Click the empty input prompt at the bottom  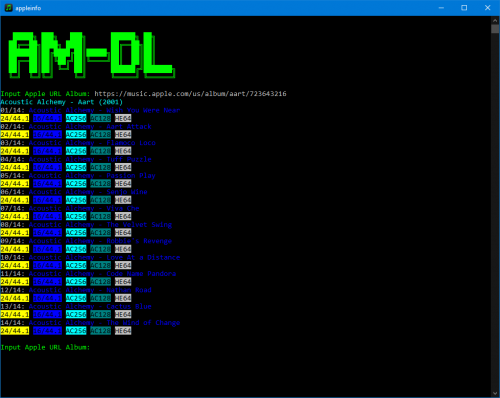pyautogui.click(x=45, y=347)
